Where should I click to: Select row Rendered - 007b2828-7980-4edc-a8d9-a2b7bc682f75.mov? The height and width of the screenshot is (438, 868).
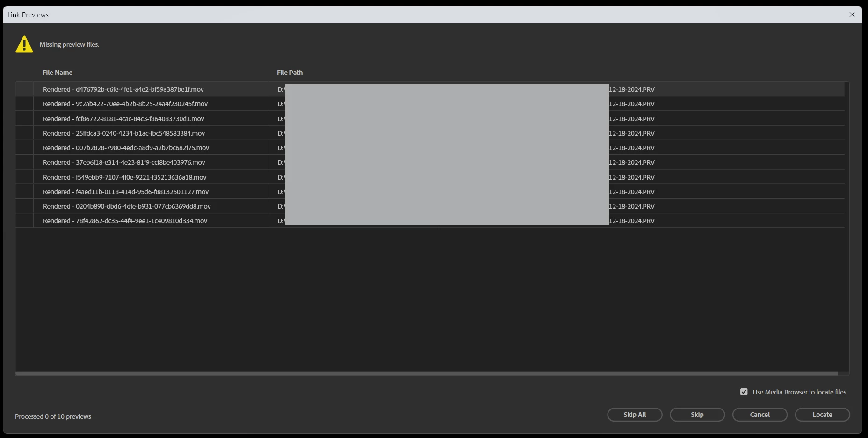(430, 148)
